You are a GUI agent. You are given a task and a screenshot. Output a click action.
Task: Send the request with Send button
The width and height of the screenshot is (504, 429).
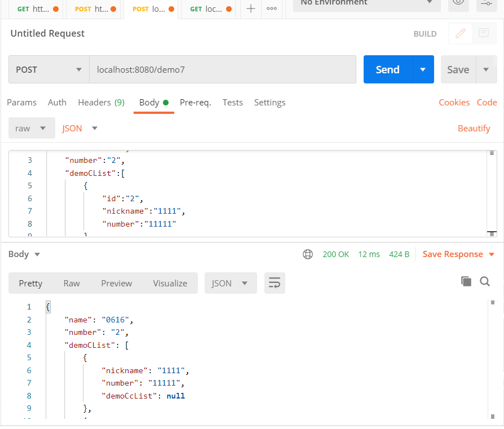[x=388, y=69]
